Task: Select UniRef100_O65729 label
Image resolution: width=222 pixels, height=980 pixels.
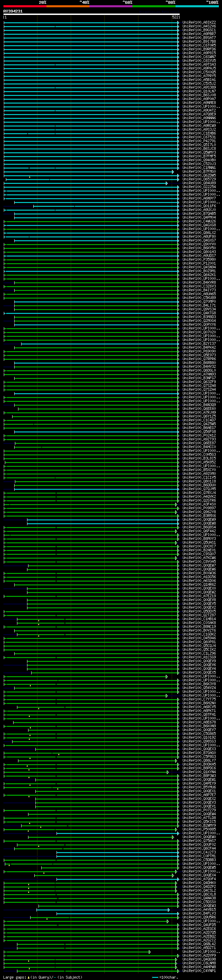Action: click(x=199, y=179)
